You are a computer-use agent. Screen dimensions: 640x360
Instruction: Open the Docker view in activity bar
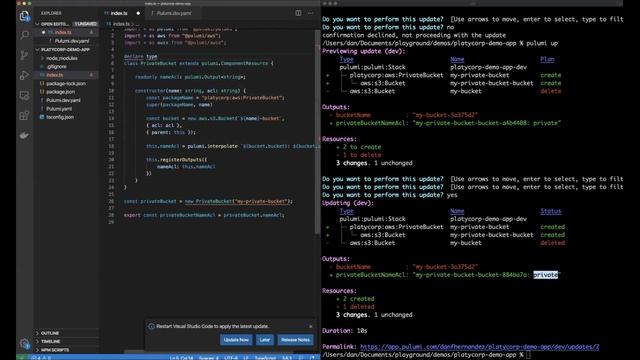(24, 135)
